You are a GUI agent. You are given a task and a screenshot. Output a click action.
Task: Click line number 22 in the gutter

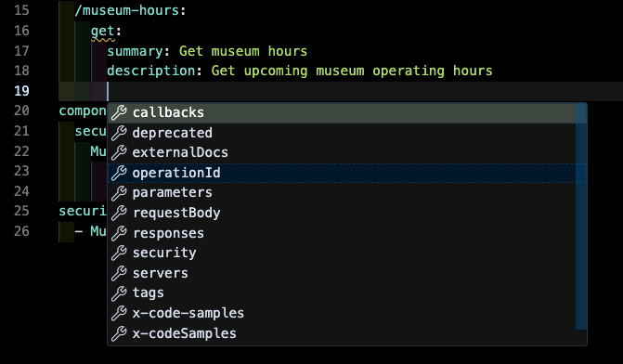pyautogui.click(x=21, y=151)
